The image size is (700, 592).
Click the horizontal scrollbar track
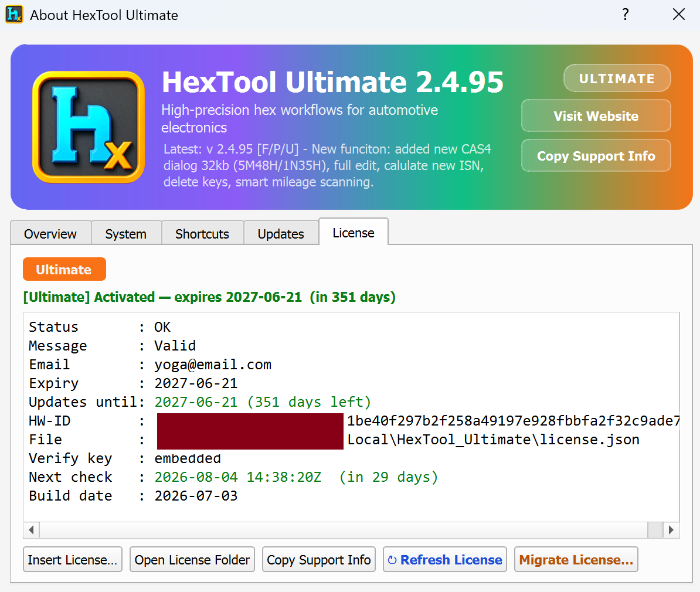point(344,530)
